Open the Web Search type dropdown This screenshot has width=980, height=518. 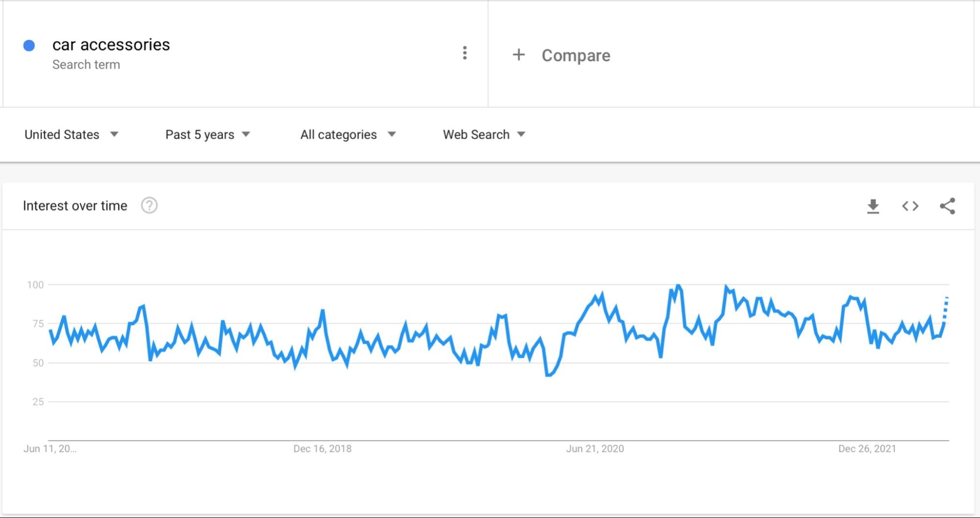pyautogui.click(x=483, y=134)
